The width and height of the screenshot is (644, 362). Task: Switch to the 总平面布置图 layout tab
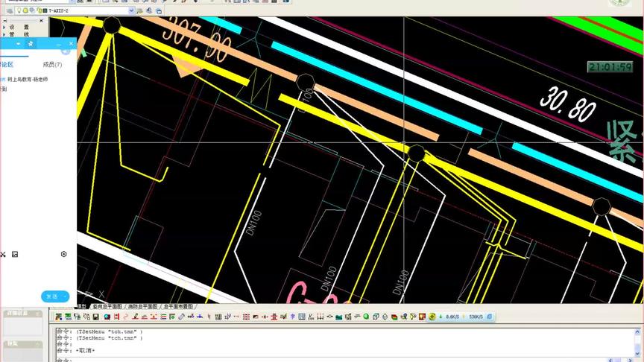(x=178, y=307)
